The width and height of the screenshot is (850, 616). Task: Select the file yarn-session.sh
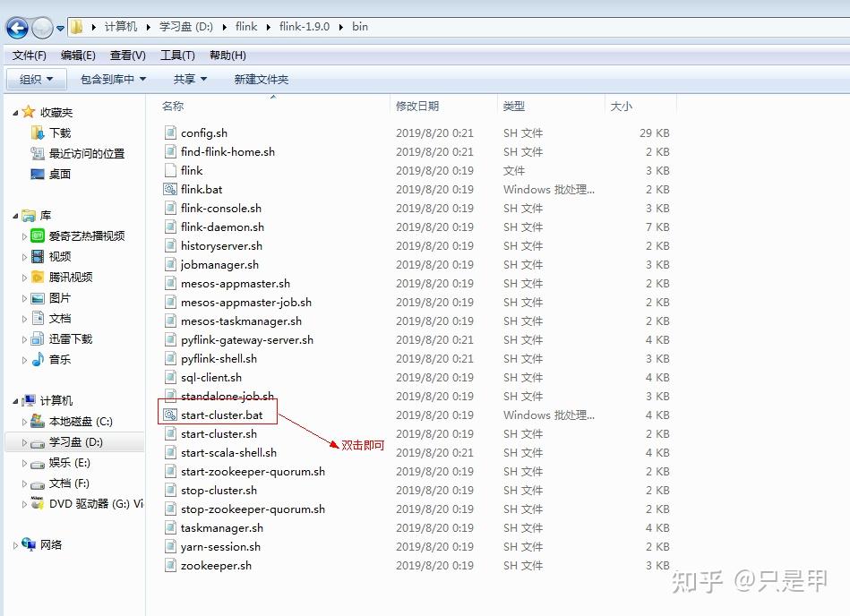point(220,547)
